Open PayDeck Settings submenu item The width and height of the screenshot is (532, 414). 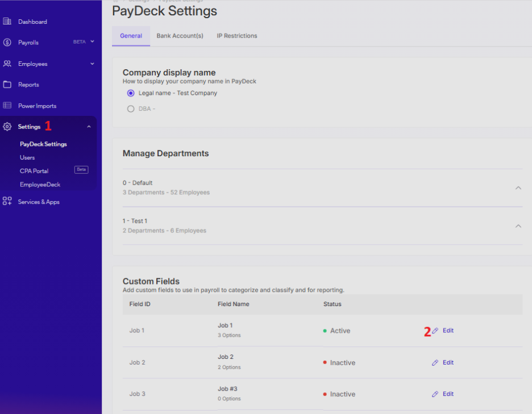tap(43, 144)
